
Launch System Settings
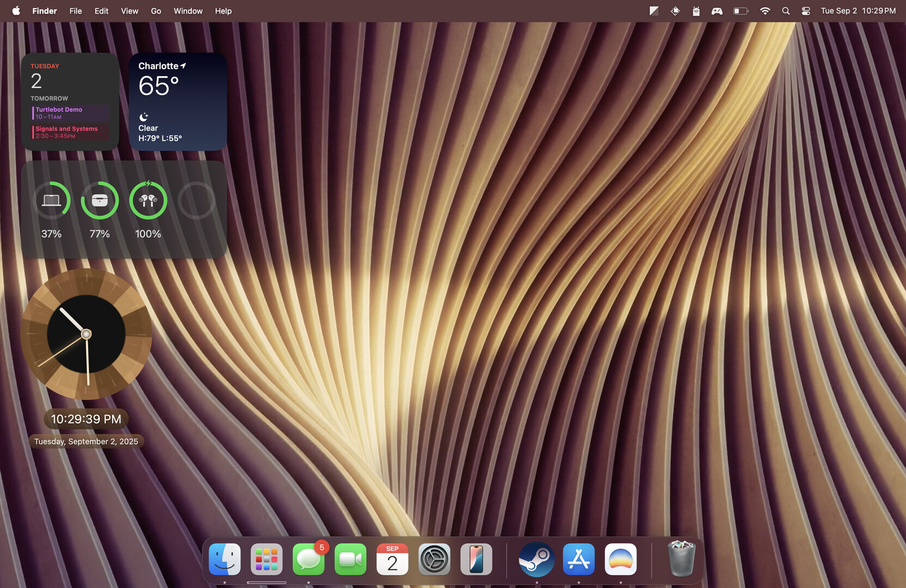(434, 559)
